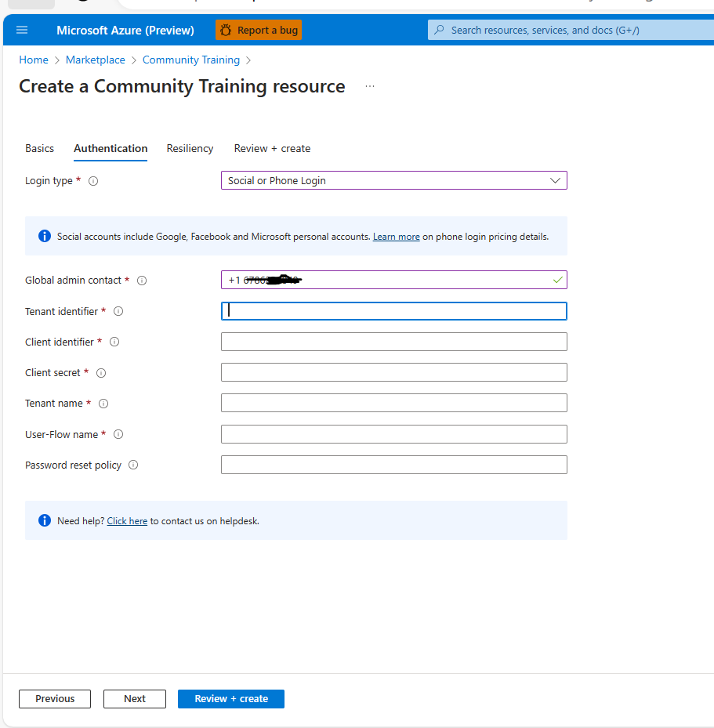
Task: Show info tooltip for Client identifier
Action: tap(114, 342)
